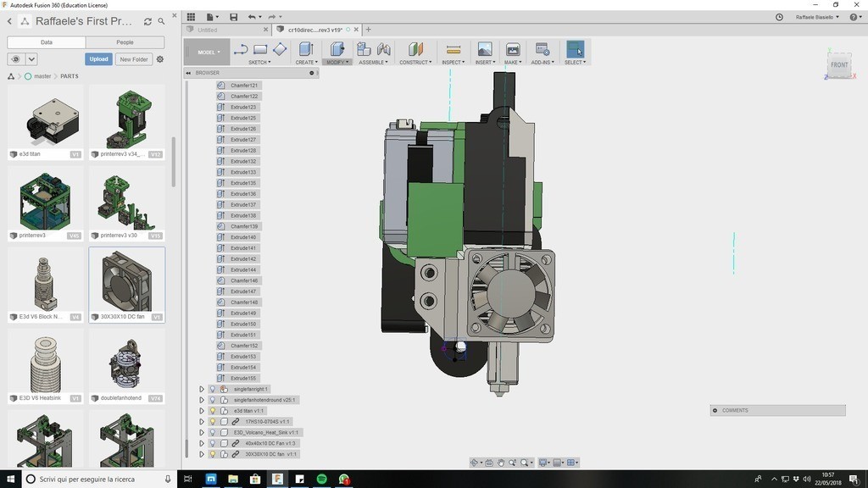Image resolution: width=868 pixels, height=488 pixels.
Task: Expand singlefanhotendround v25:1 component
Action: point(202,400)
